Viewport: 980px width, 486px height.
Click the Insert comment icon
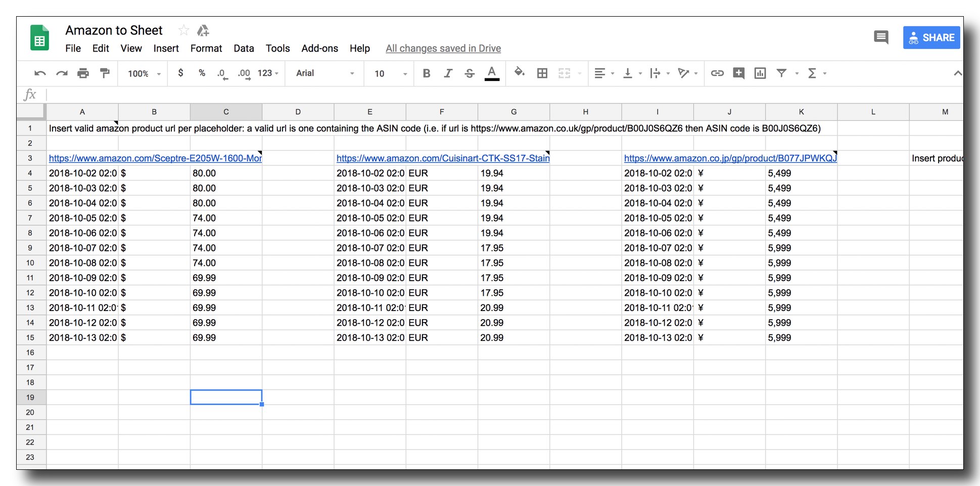(739, 73)
